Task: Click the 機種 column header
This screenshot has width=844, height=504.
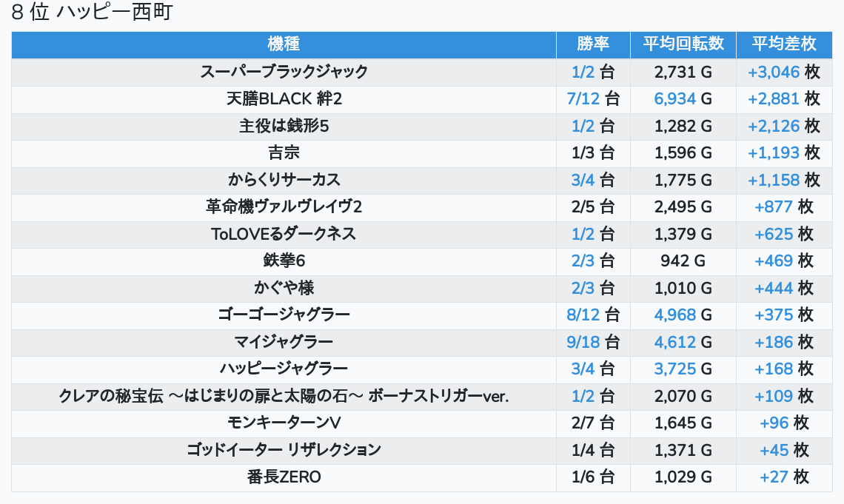Action: (284, 44)
